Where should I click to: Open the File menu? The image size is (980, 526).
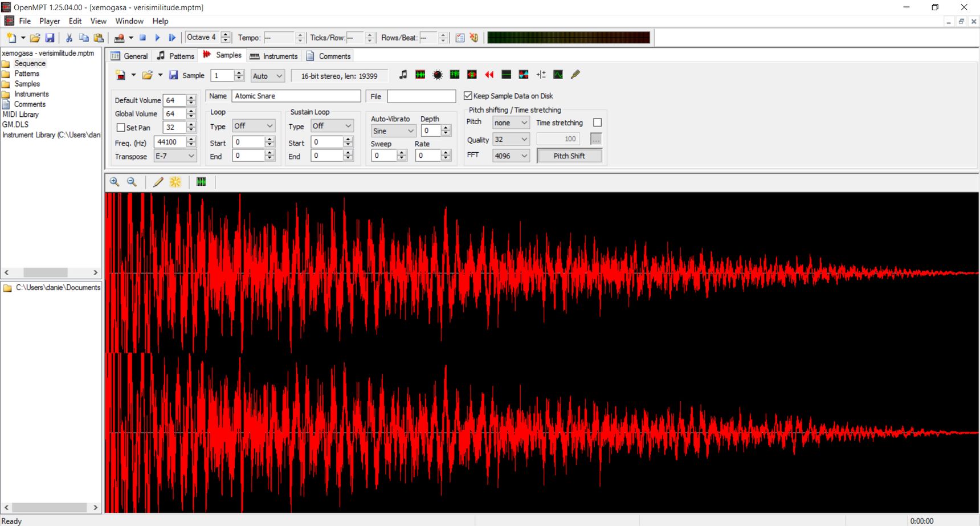click(x=25, y=21)
